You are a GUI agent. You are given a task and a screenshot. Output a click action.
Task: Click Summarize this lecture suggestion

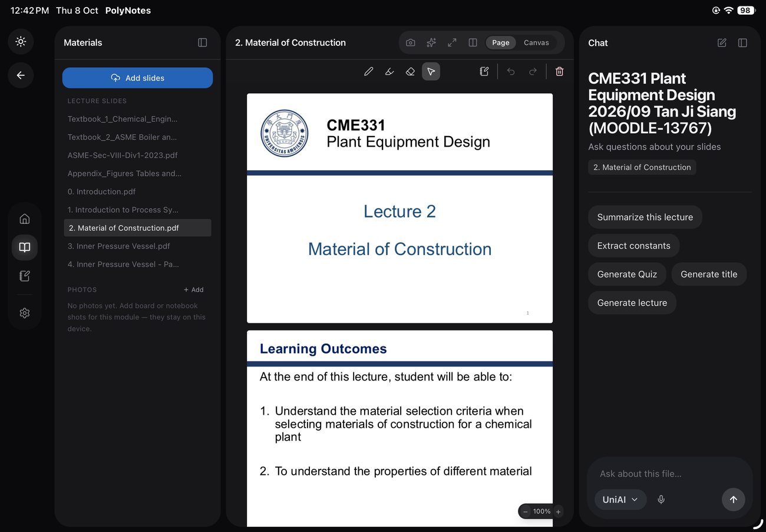(645, 217)
